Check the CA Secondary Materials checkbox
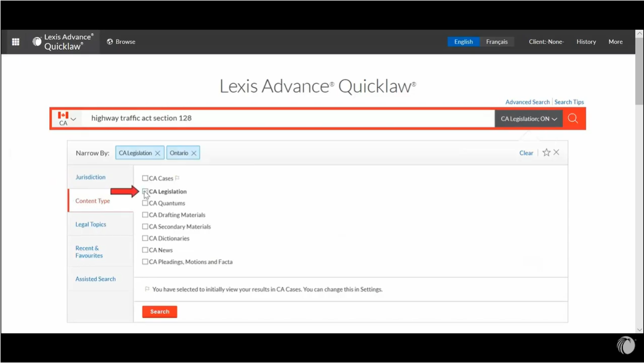Screen dimensions: 644x363 145,226
